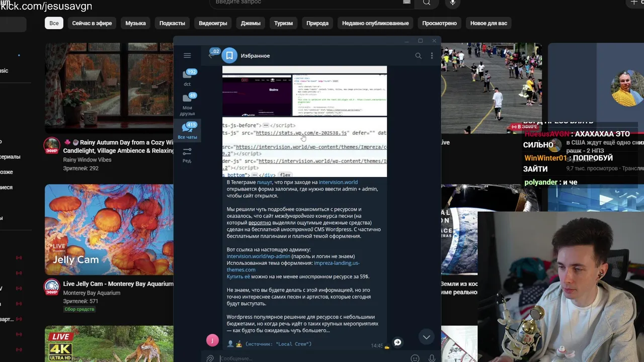
Task: Click YouTube search magnifier button
Action: (x=427, y=3)
